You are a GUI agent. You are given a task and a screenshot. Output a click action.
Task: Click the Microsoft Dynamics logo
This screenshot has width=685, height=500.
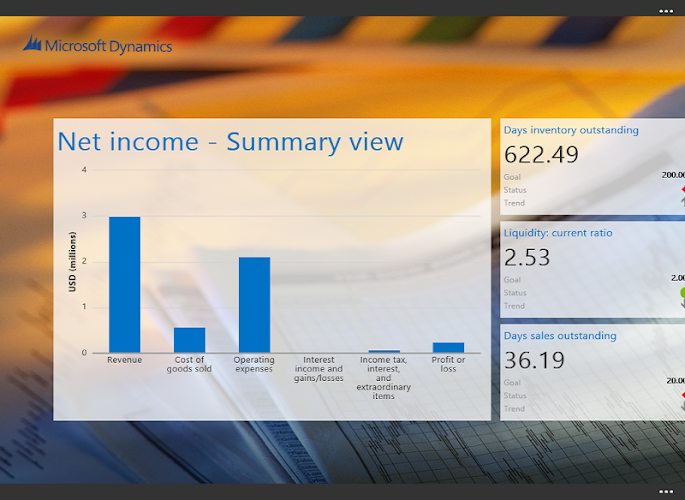tap(97, 45)
